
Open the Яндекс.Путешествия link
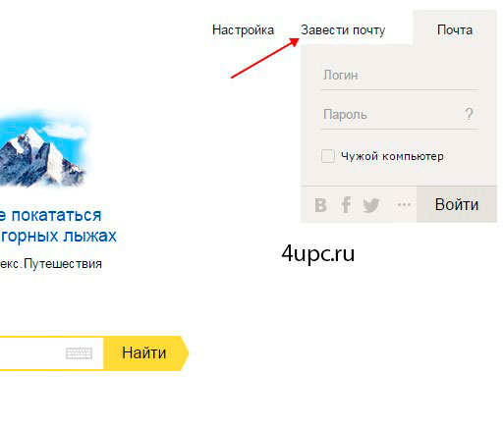click(x=51, y=264)
